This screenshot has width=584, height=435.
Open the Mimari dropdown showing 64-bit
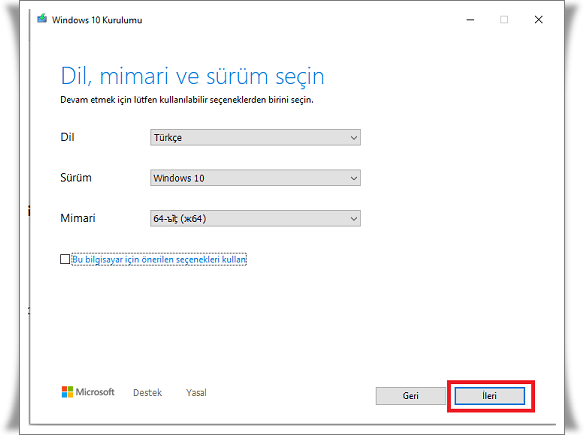pos(255,218)
